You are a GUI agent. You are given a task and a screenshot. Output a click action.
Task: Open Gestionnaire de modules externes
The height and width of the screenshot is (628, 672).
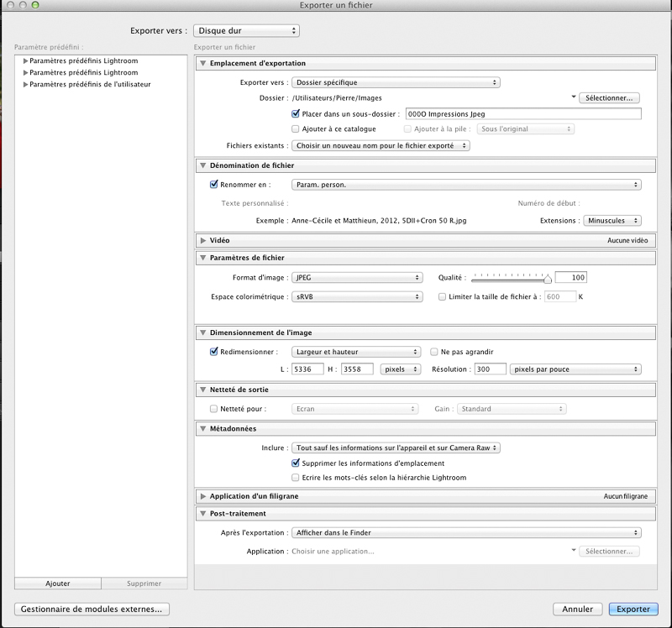[93, 610]
